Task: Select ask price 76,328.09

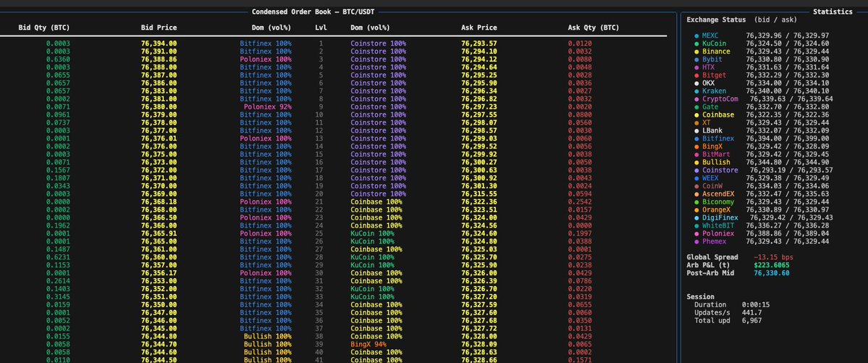Action: pyautogui.click(x=479, y=344)
